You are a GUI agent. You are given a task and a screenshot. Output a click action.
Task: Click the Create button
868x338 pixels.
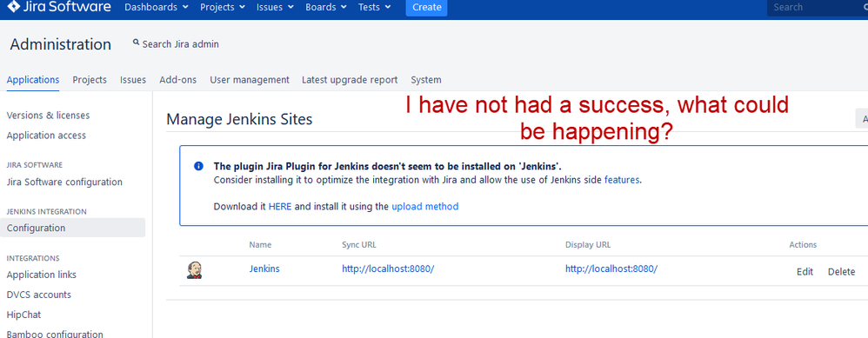(x=426, y=8)
